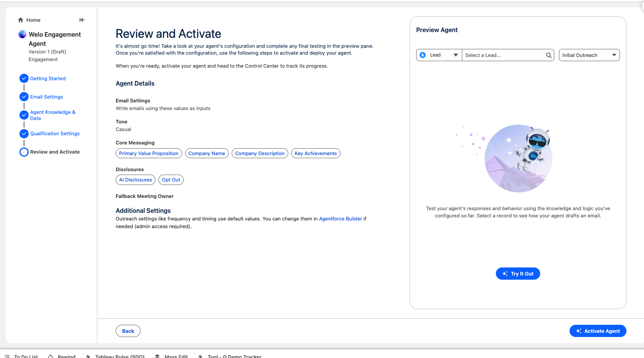Viewport: 644px width, 358px height.
Task: Go to the Email Settings step
Action: tap(47, 97)
